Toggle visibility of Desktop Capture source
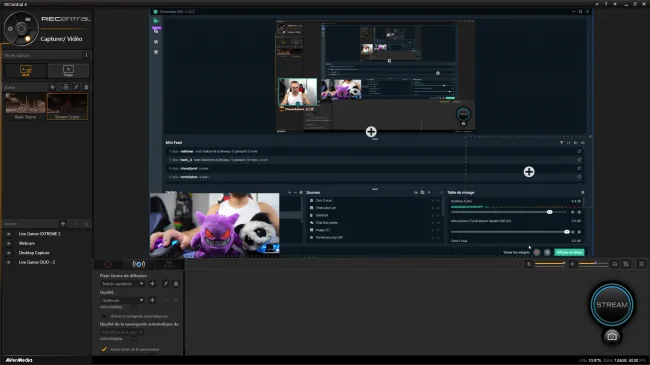Viewport: 650px width, 365px height. tap(9, 253)
